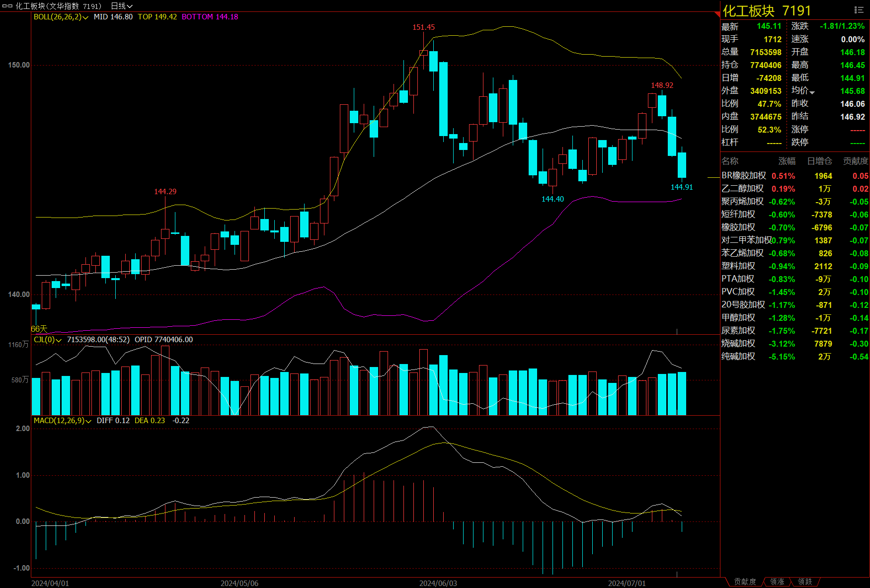Click the MACD DEA 0.23 readout
870x588 pixels.
pos(150,421)
